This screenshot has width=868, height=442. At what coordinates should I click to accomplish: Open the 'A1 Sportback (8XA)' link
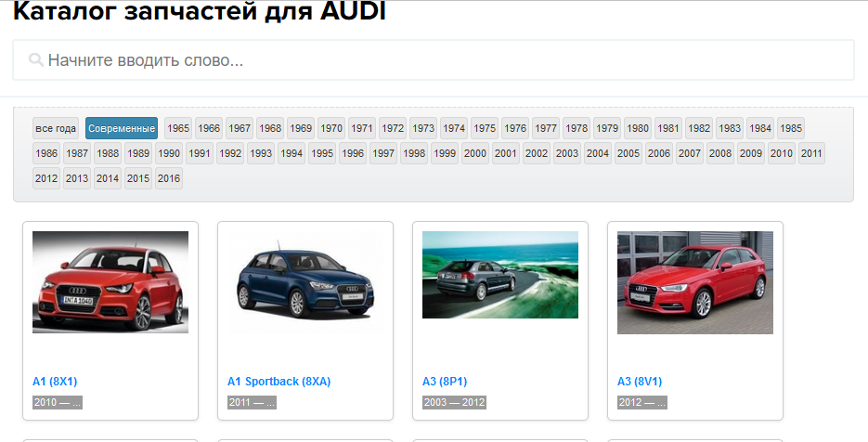[279, 382]
